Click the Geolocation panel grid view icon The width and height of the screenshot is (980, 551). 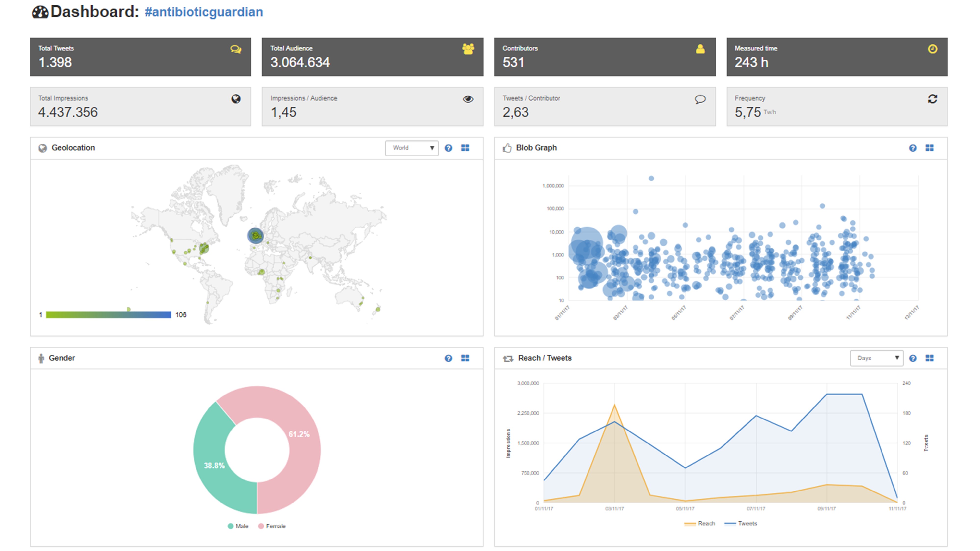(465, 148)
